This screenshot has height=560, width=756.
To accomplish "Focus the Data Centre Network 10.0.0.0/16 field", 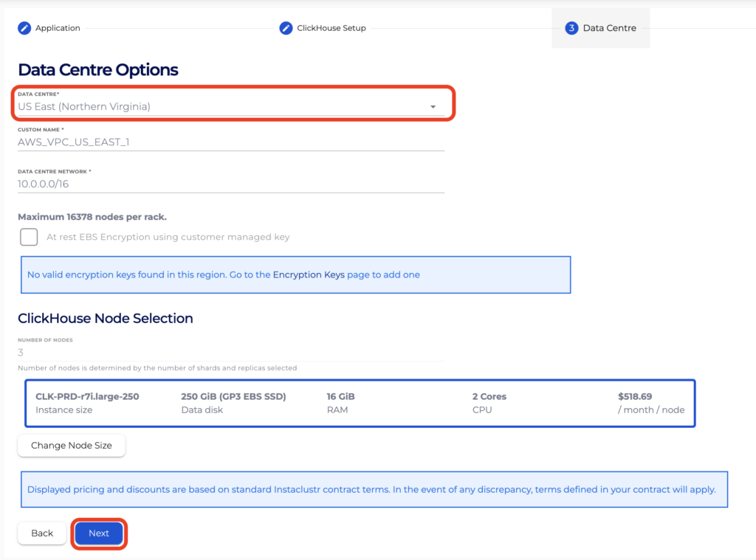I will (x=230, y=184).
